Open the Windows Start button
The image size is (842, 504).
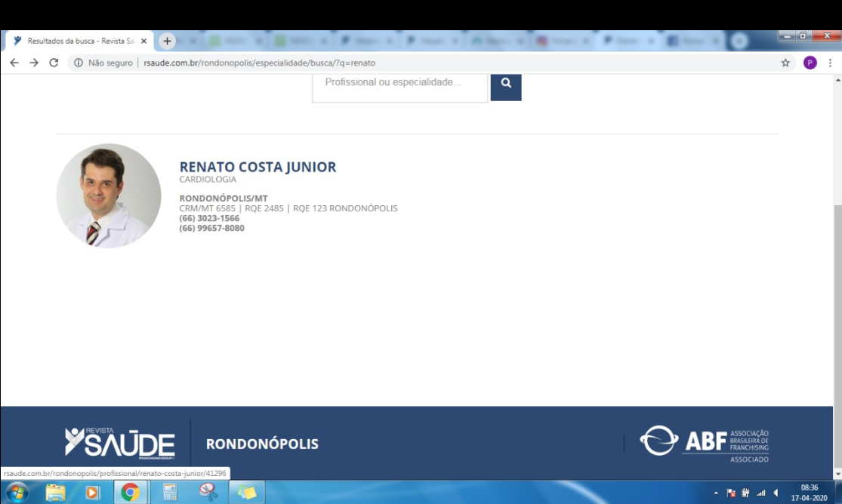pyautogui.click(x=16, y=493)
